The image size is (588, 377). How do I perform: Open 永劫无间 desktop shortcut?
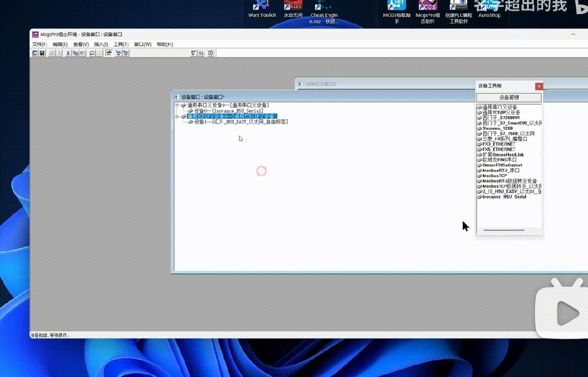(x=293, y=9)
